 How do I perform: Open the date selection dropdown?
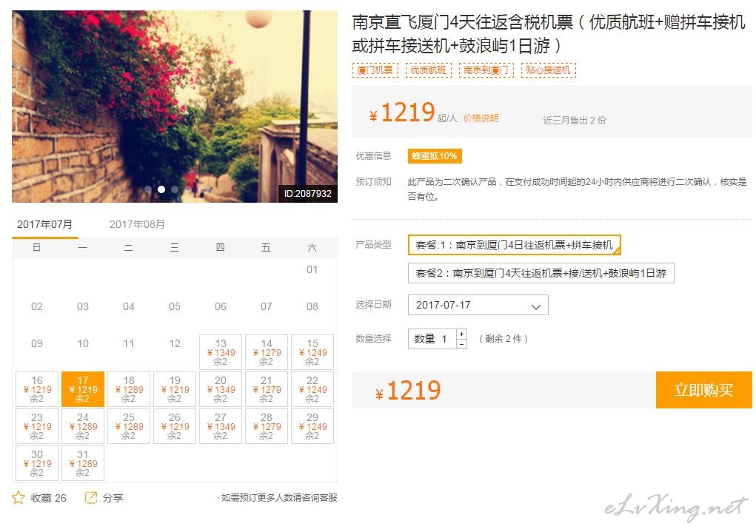(x=478, y=305)
